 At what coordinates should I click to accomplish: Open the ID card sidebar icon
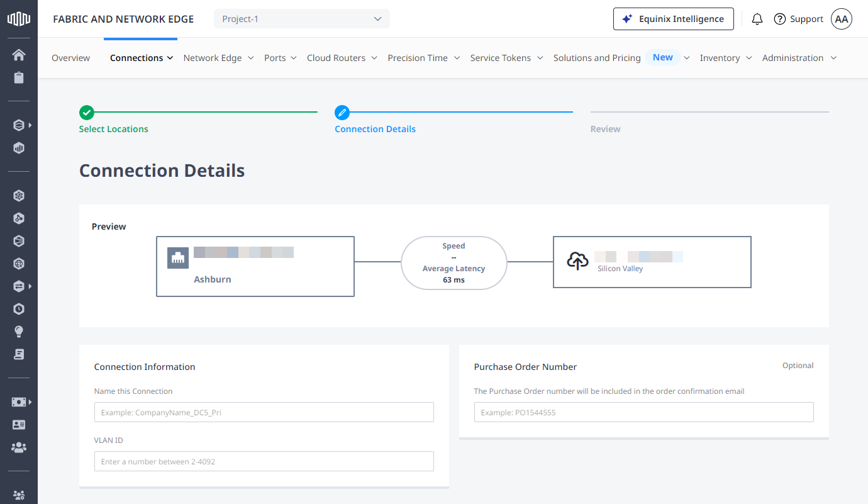(19, 425)
